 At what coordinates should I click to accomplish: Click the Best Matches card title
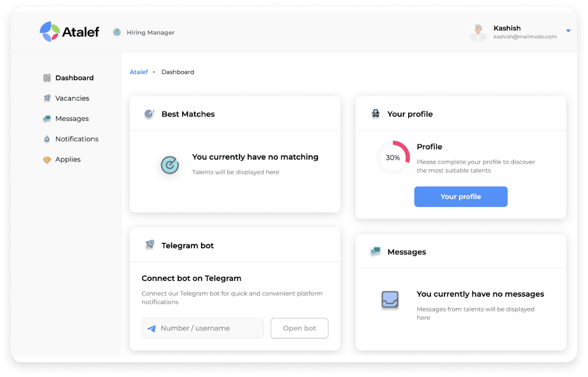[188, 114]
